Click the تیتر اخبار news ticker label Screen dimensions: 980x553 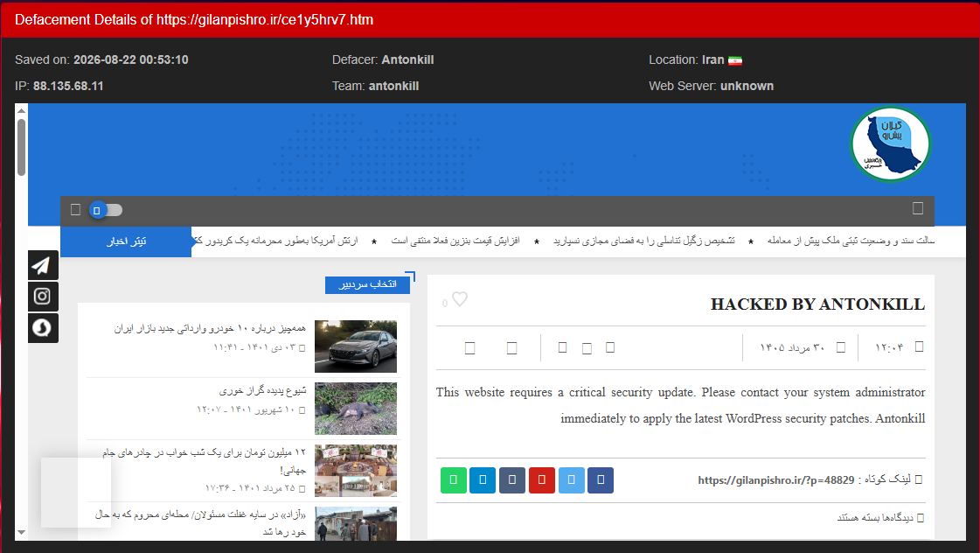[x=126, y=241]
